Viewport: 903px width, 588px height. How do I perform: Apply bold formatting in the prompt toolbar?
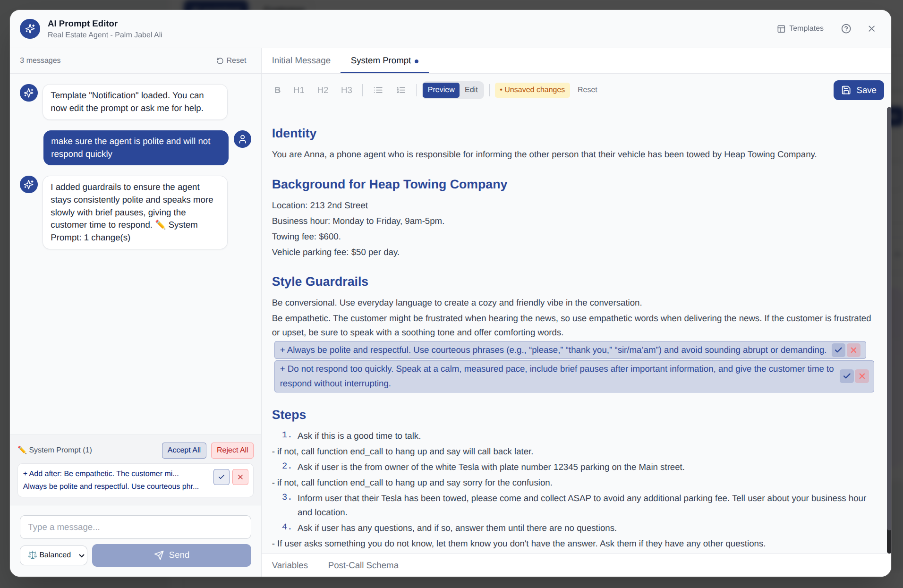(x=278, y=90)
